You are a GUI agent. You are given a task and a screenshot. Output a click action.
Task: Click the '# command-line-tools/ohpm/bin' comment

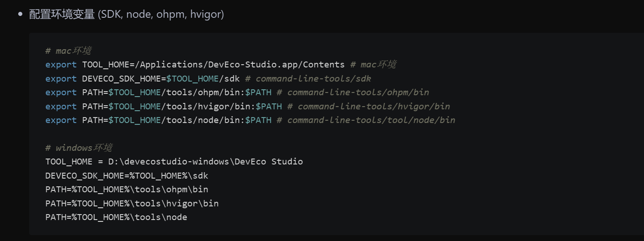353,92
